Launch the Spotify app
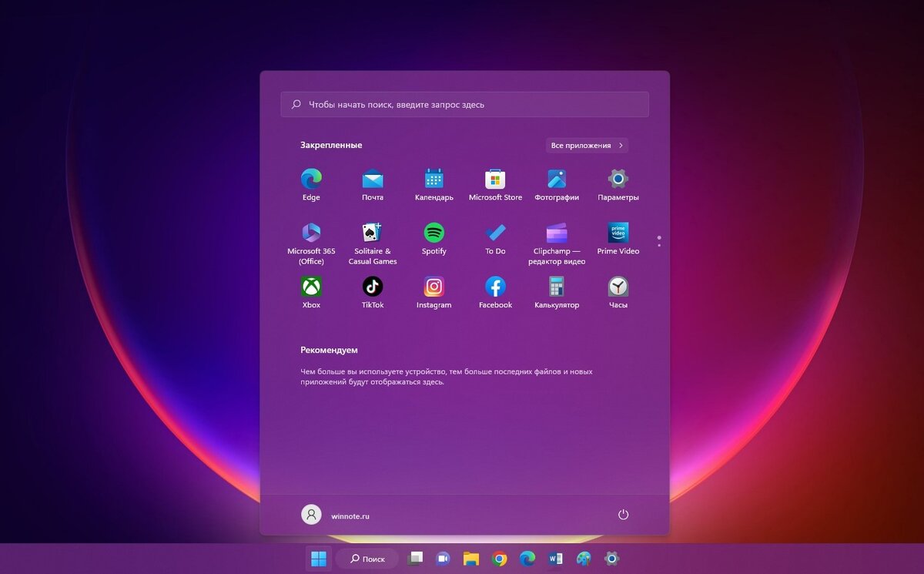The height and width of the screenshot is (574, 924). (434, 239)
